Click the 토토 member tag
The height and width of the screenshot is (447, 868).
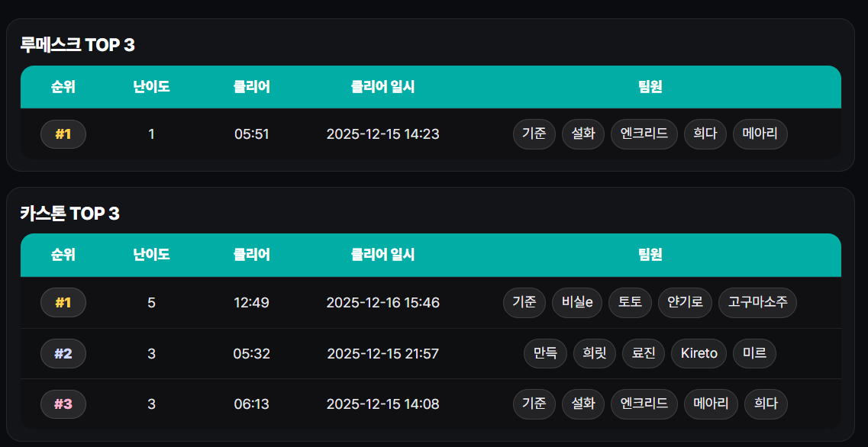[x=630, y=303]
